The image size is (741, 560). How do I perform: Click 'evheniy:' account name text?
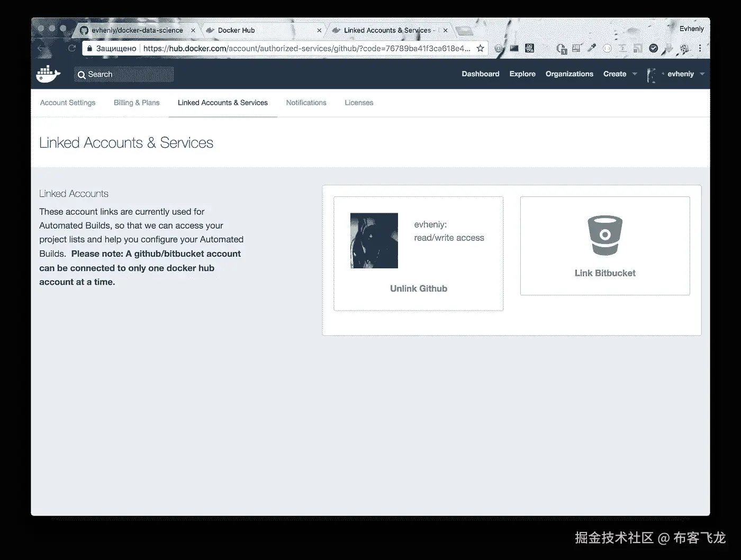click(430, 224)
